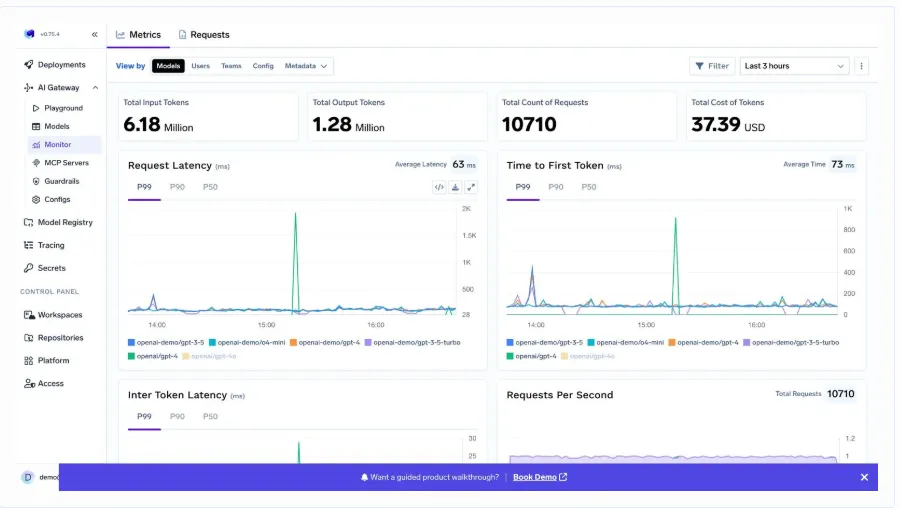
Task: Click the Total Output Tokens card
Action: click(398, 117)
